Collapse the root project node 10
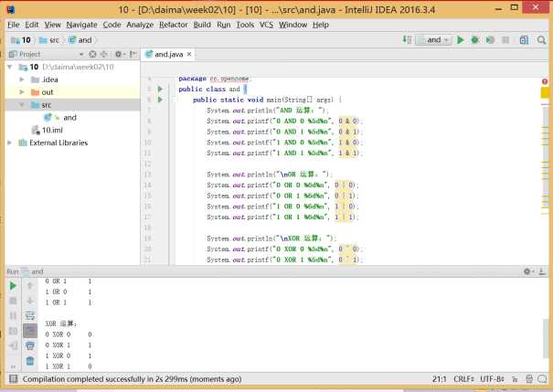553x392 pixels. point(10,67)
